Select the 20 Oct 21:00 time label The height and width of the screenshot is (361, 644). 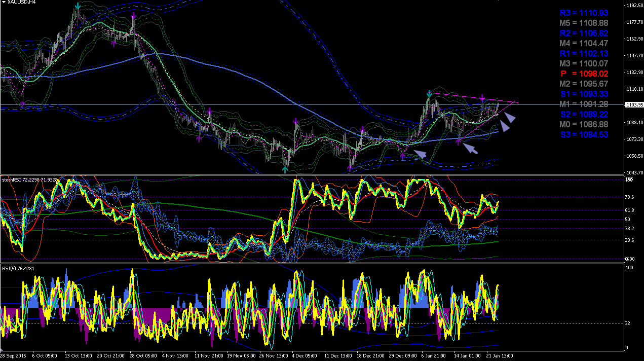pyautogui.click(x=110, y=355)
